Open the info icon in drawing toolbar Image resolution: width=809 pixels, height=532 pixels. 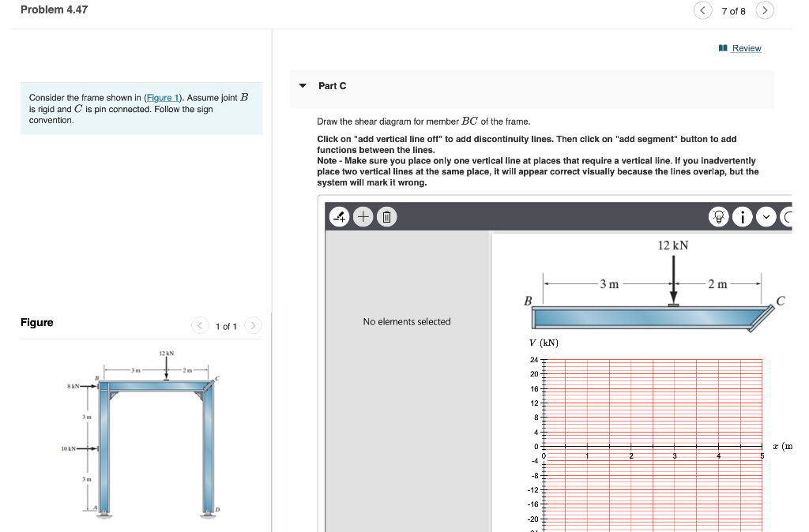click(x=743, y=217)
